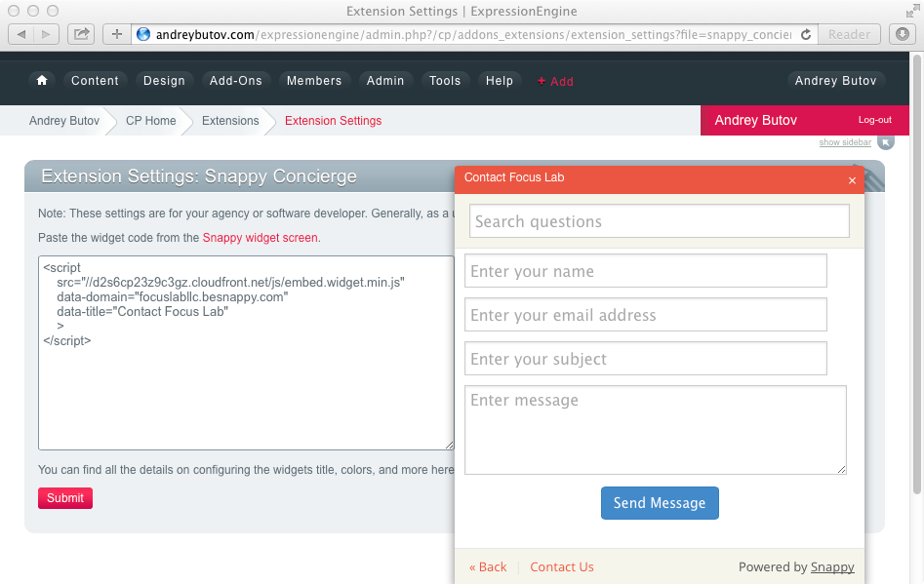Click the browser forward arrow button
This screenshot has width=924, height=584.
[46, 34]
